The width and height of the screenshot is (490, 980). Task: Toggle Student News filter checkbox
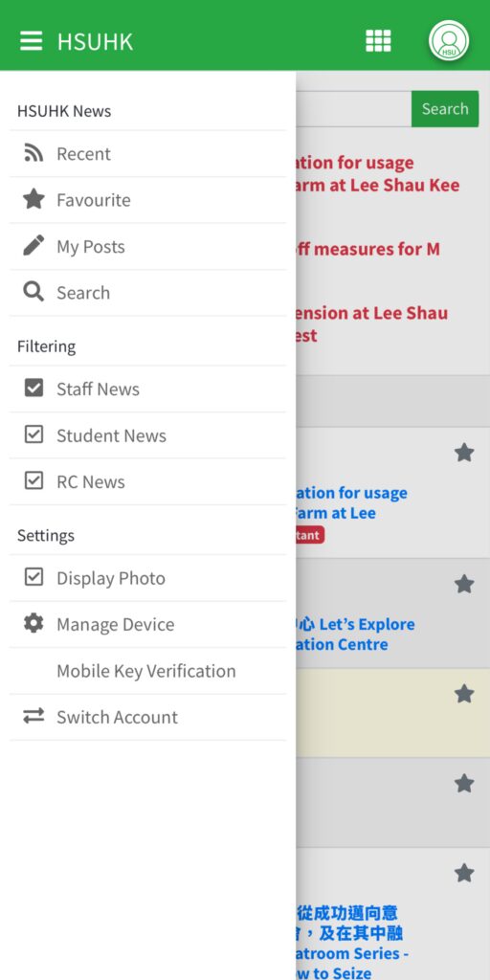click(x=33, y=434)
